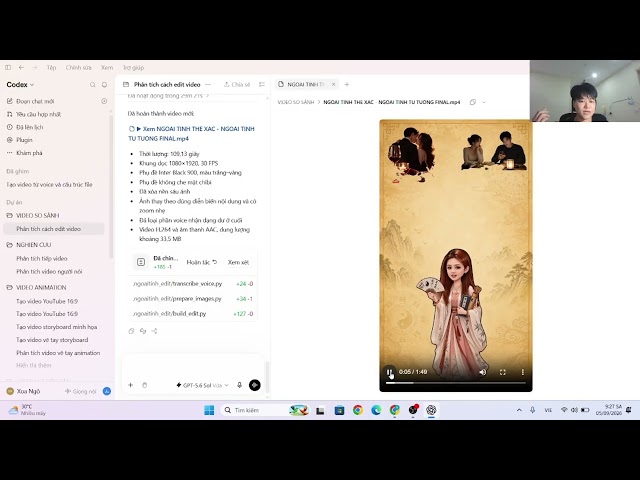
Task: Close the NGOAI TINH file tab
Action: click(333, 84)
